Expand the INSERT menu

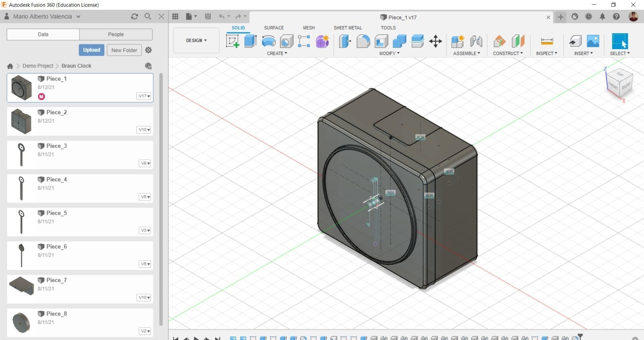click(x=583, y=53)
